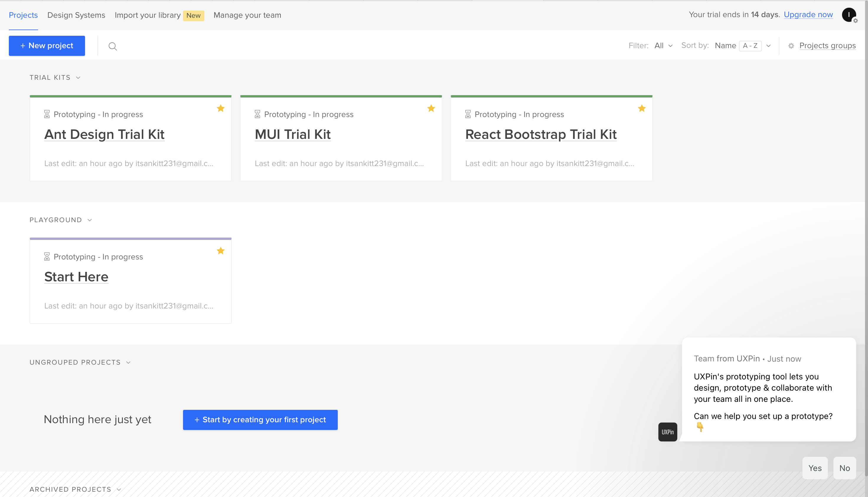
Task: Open Manage your team tab
Action: point(247,15)
